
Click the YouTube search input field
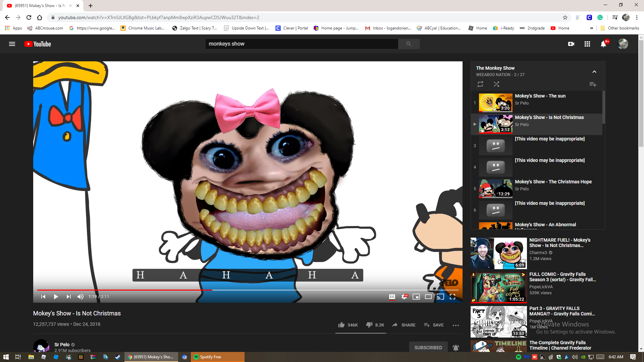coord(302,44)
